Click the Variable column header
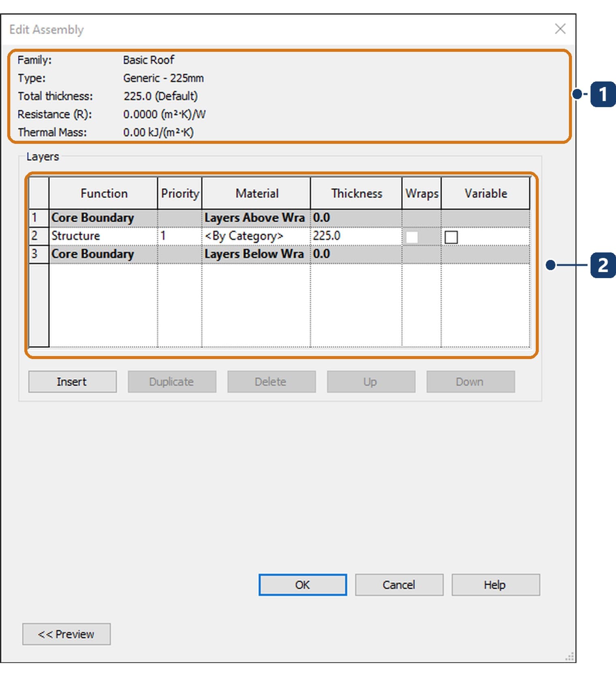Screen dimensions: 616x676 [x=486, y=193]
